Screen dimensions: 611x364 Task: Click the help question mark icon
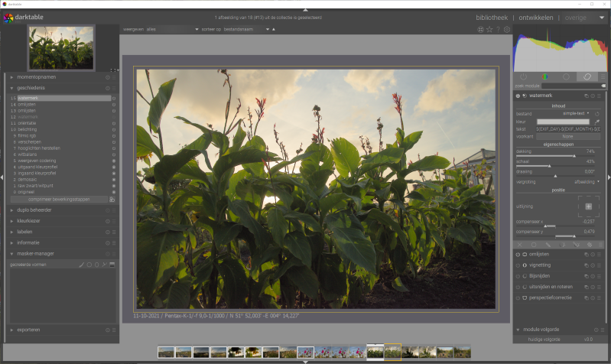[x=499, y=30]
